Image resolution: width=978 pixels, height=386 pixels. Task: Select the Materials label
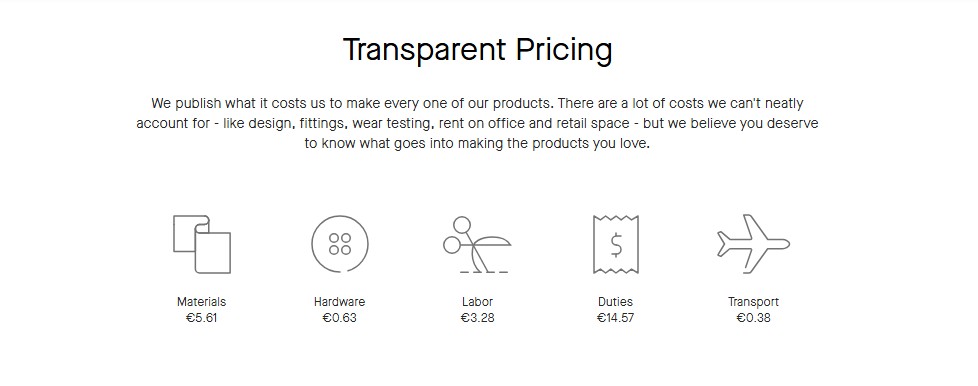[201, 302]
